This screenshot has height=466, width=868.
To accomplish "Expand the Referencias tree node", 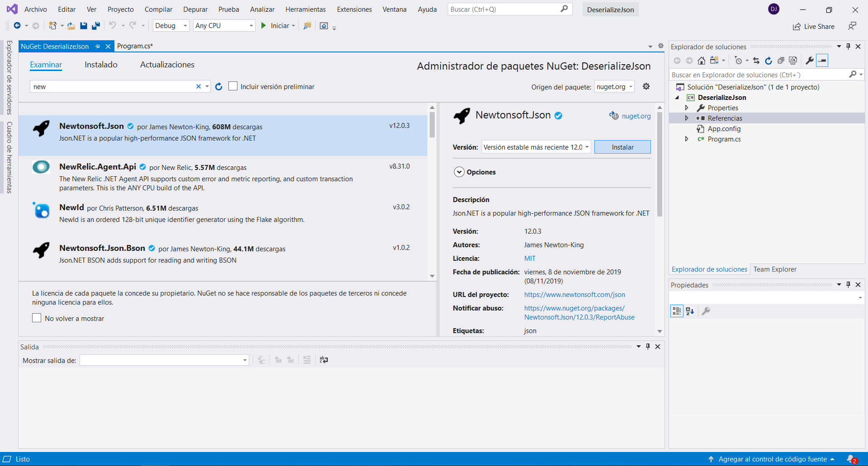I will point(687,118).
